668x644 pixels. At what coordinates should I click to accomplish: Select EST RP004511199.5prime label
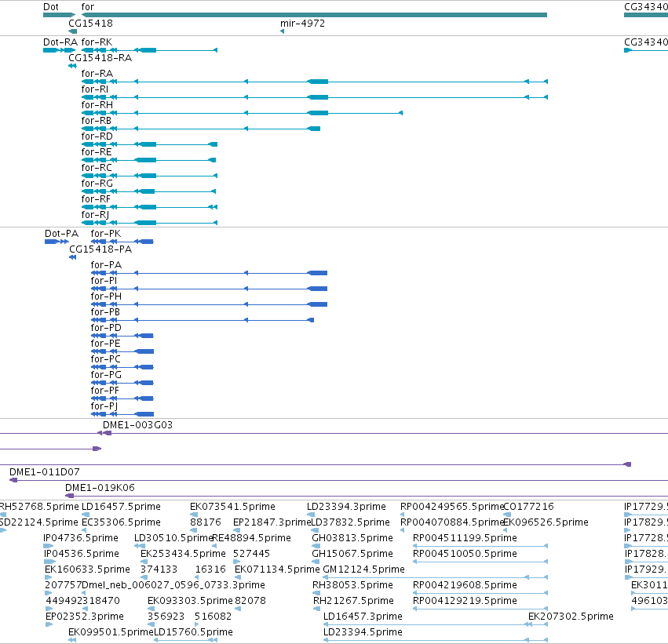click(x=465, y=538)
